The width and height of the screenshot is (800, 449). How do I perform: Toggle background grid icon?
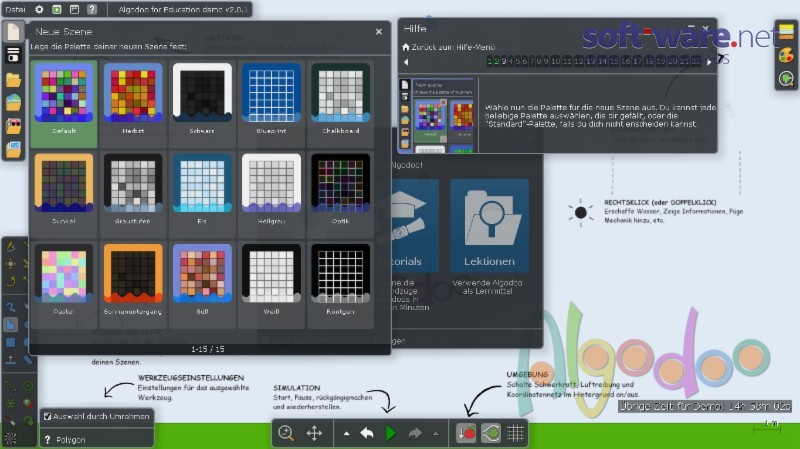[515, 433]
